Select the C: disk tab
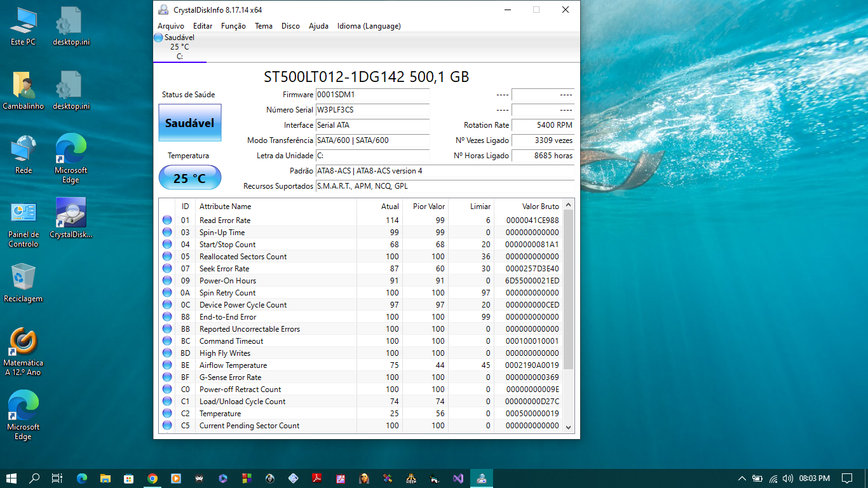The width and height of the screenshot is (868, 488). tap(180, 47)
